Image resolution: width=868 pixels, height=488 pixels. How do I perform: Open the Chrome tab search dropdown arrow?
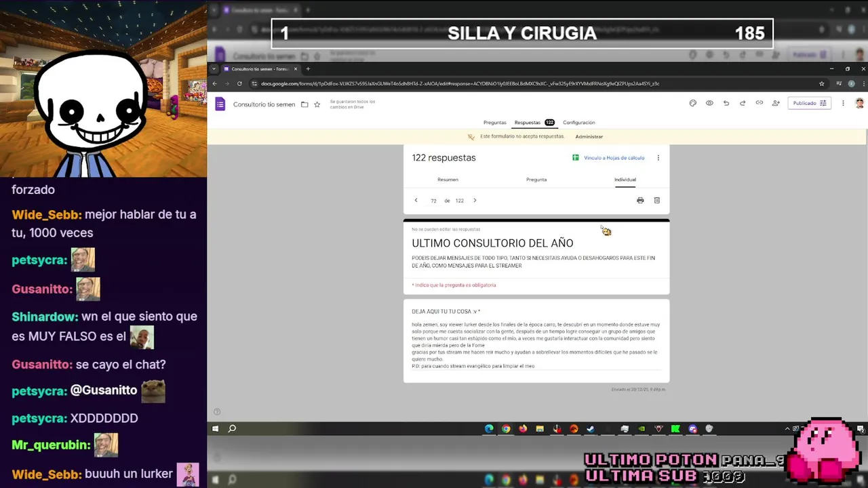click(214, 68)
